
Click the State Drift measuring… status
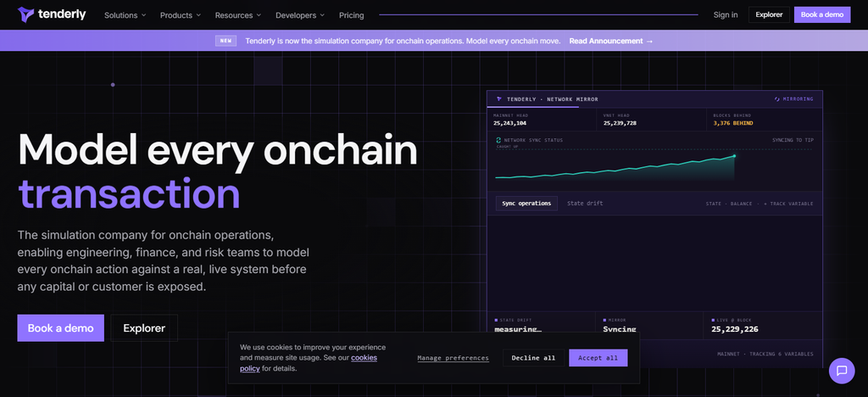(518, 329)
